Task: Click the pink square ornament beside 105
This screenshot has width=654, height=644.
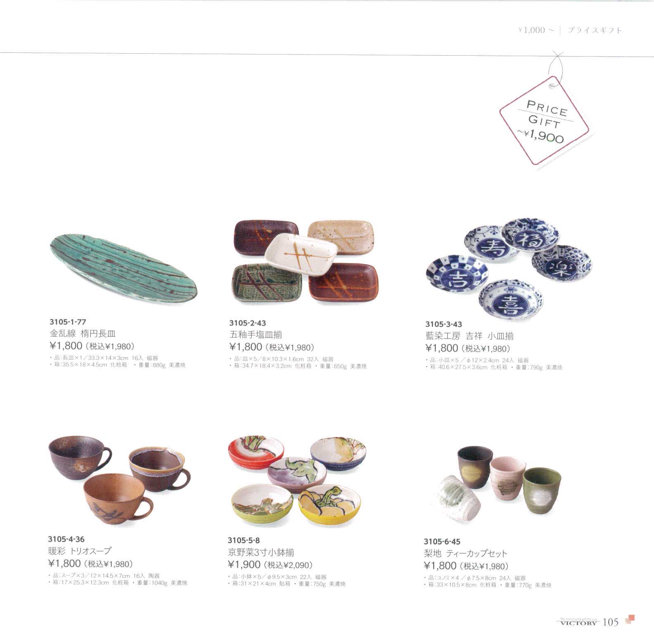Action: coord(630,619)
